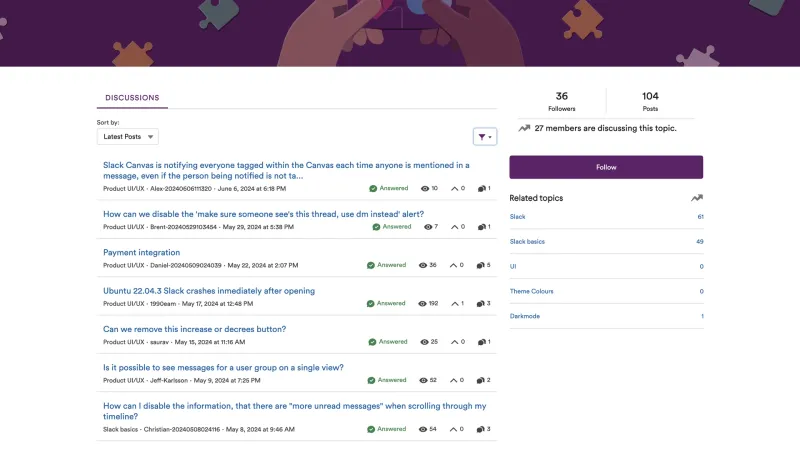Open the UI related topic
The width and height of the screenshot is (800, 450).
pyautogui.click(x=513, y=266)
